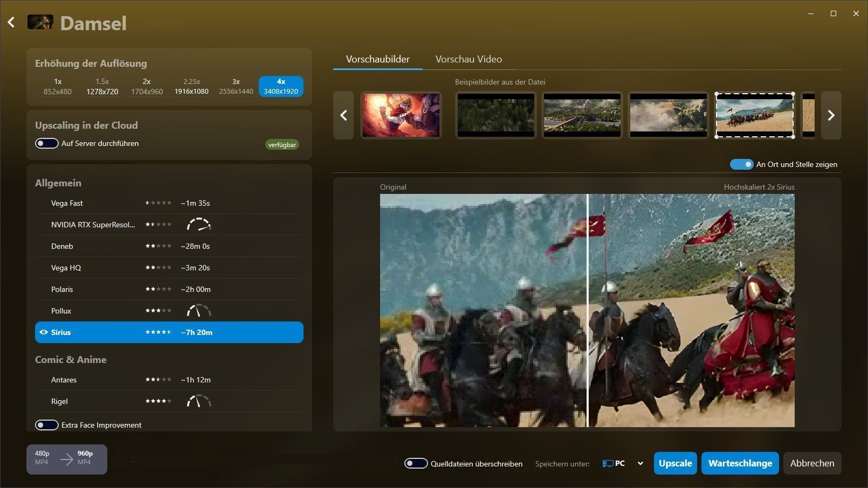Viewport: 868px width, 488px height.
Task: Enable Extra Face Improvement toggle
Action: [x=47, y=425]
